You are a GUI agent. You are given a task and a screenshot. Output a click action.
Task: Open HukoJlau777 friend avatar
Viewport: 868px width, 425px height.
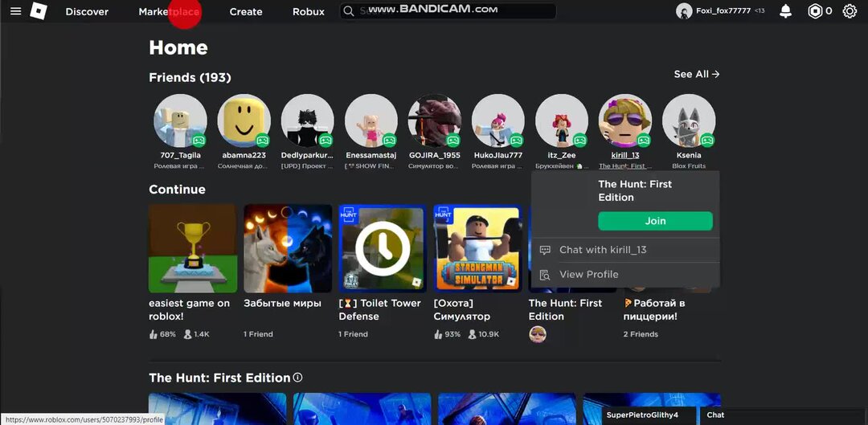pos(498,121)
